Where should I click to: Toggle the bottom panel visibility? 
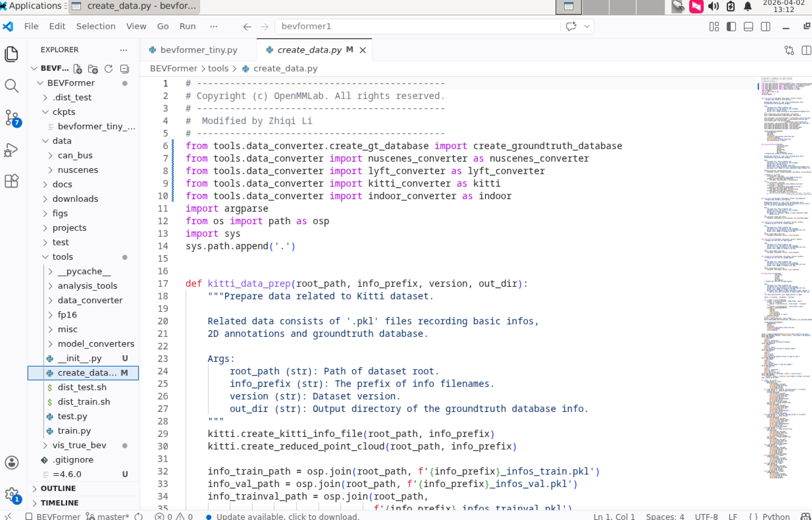coord(748,27)
